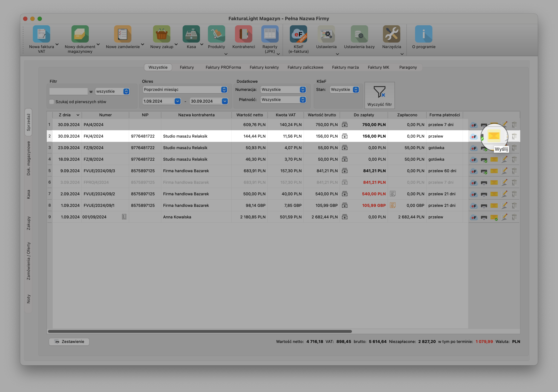Click the KSeF eF icon for FK/4/2024
This screenshot has width=558, height=392.
point(474,136)
